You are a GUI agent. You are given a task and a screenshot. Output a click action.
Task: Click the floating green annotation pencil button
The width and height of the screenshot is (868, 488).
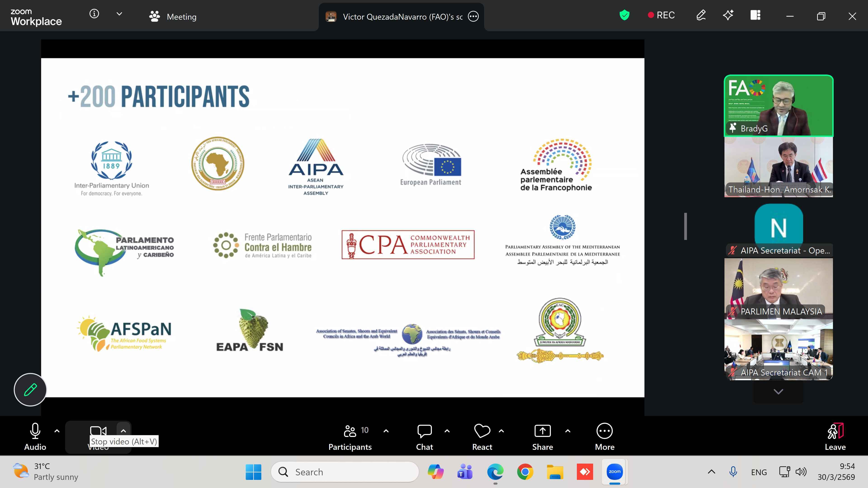(x=30, y=390)
